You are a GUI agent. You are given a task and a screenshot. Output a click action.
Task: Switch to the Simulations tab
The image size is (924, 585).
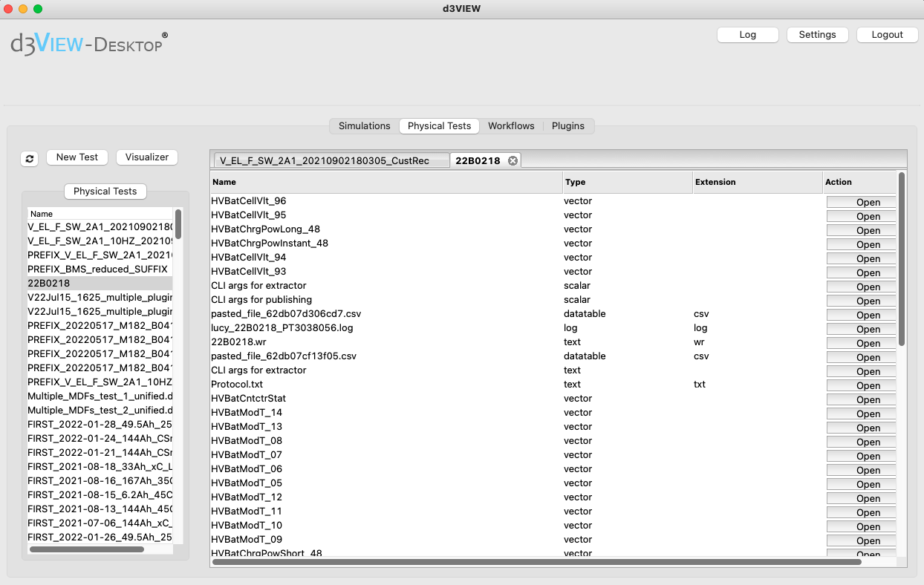coord(364,125)
